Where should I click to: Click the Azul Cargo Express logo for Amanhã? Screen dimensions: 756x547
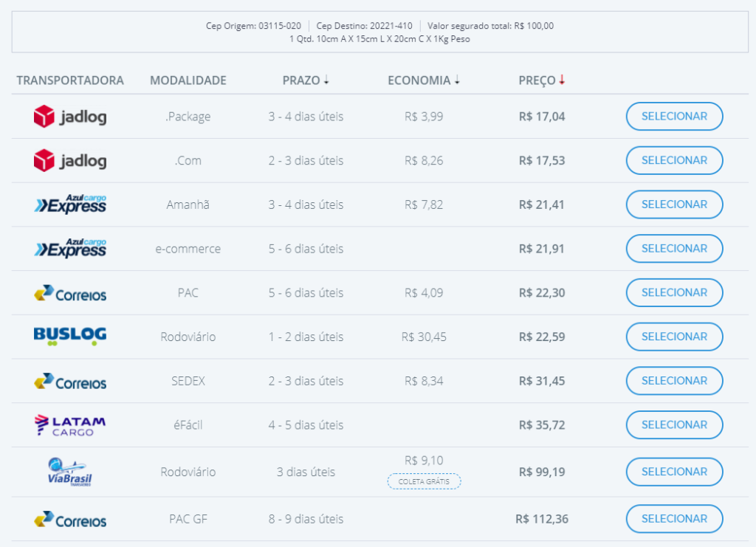point(70,204)
